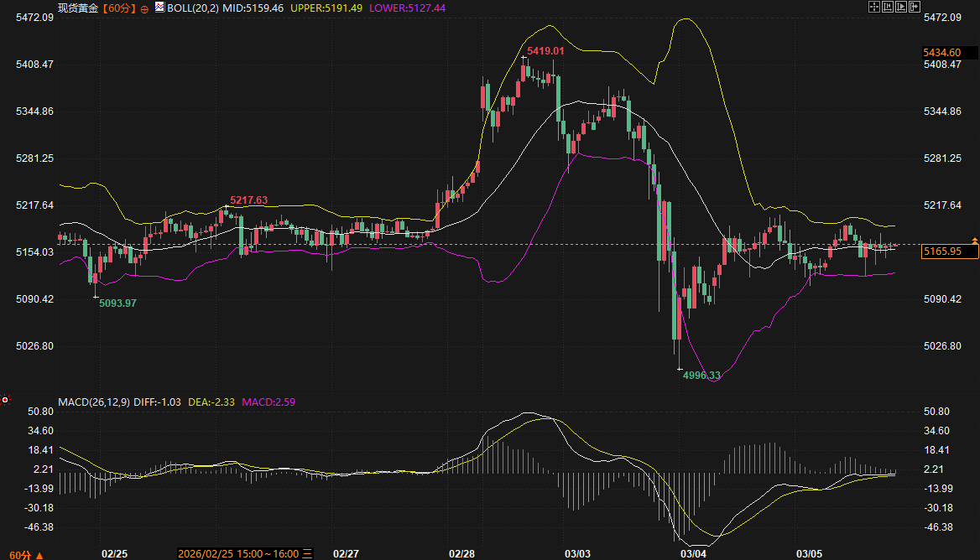
Task: Click the 03/04 date on time axis
Action: 692,554
